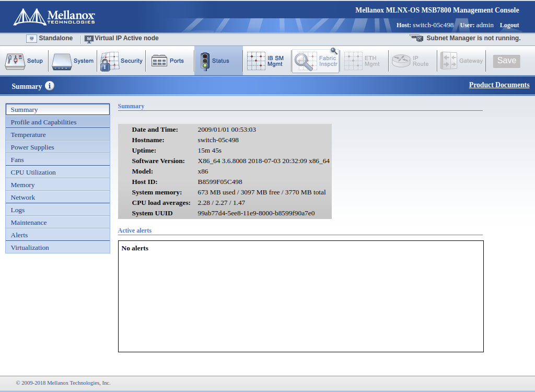The image size is (535, 392).
Task: Open the IB SM Mgmt tab label
Action: [x=275, y=61]
